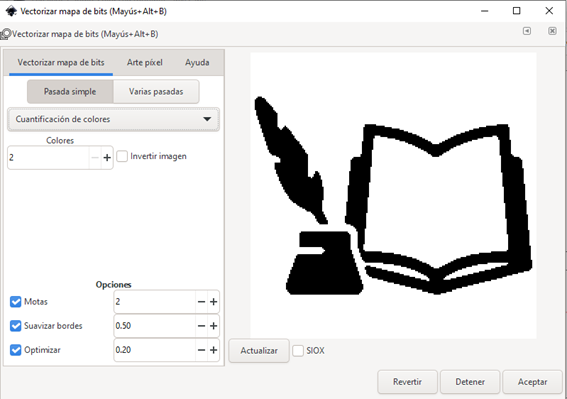Click the Inkscape logo in title bar

point(11,11)
